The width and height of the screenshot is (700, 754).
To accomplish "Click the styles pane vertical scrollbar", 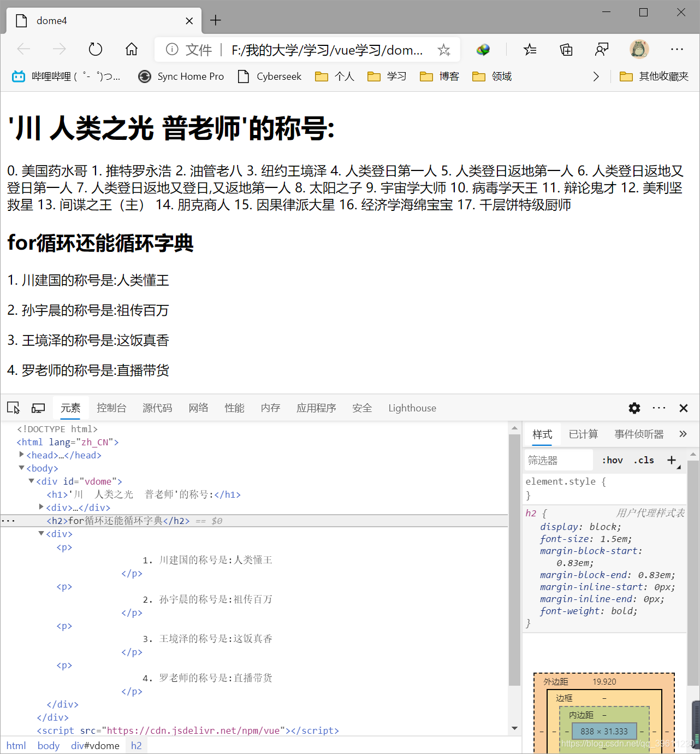I will pos(693,574).
